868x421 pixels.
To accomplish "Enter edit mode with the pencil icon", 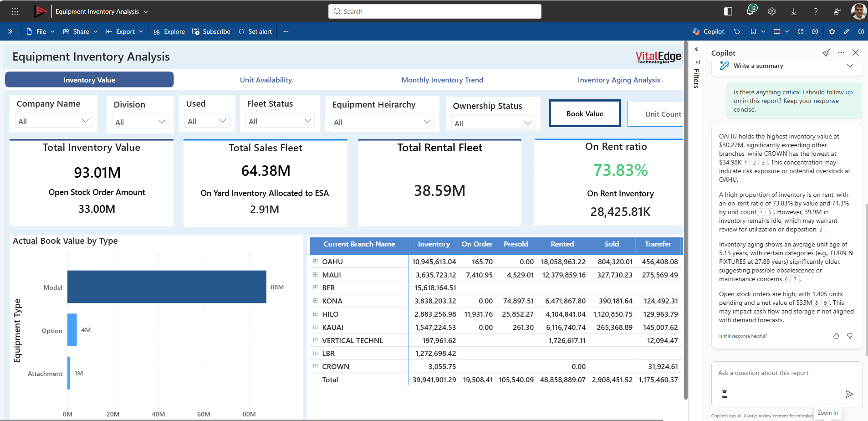I will [x=847, y=31].
